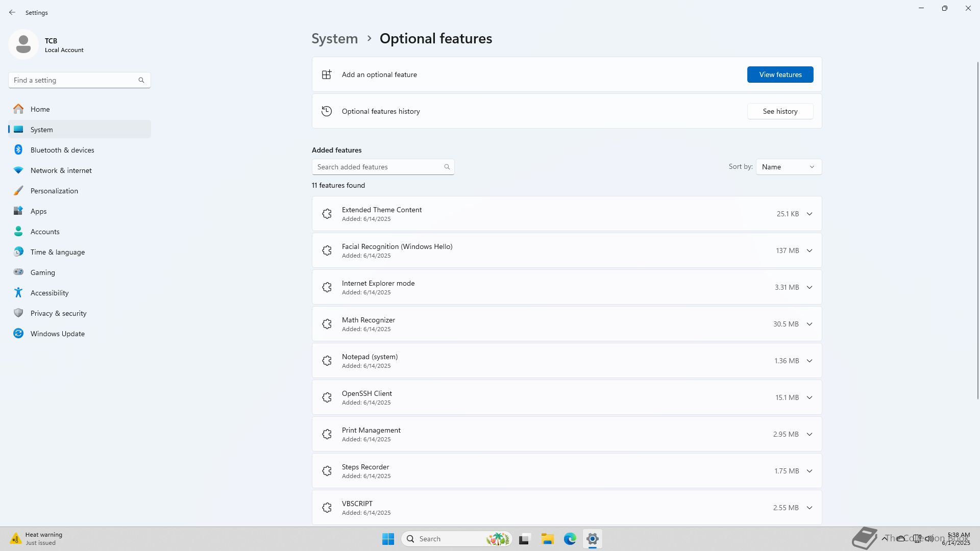The image size is (980, 551).
Task: Click the See history button
Action: coord(780,111)
